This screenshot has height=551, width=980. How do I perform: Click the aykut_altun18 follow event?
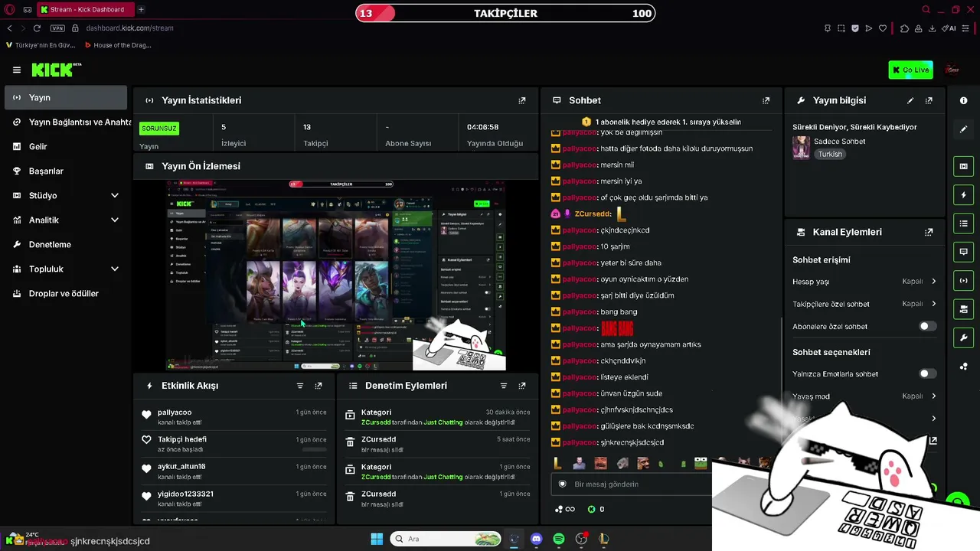[234, 471]
